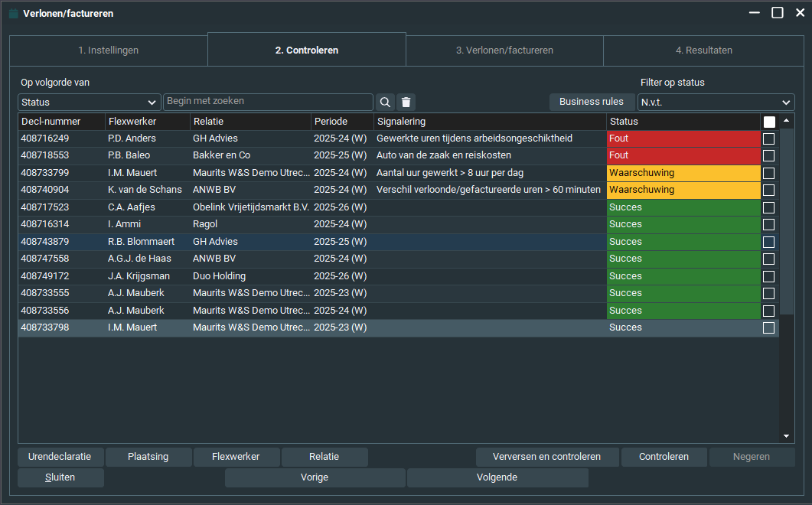
Task: Click scrollbar down arrow in table
Action: [x=786, y=436]
